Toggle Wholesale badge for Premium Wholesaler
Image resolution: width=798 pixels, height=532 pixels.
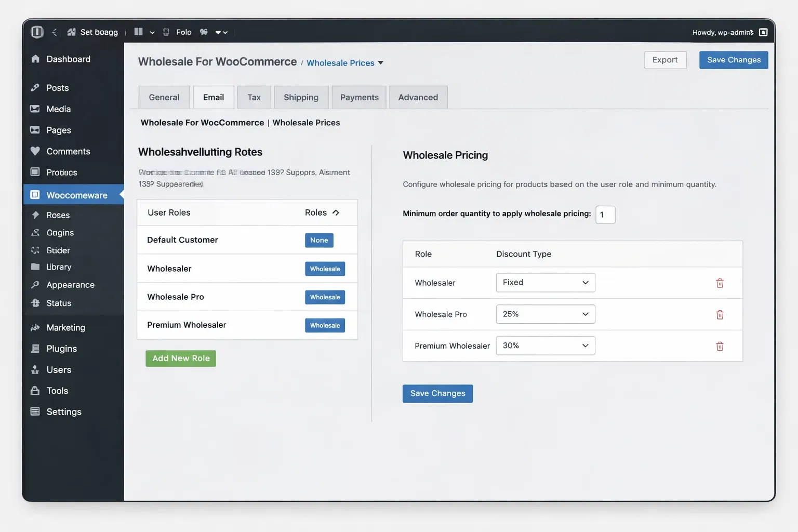tap(325, 326)
